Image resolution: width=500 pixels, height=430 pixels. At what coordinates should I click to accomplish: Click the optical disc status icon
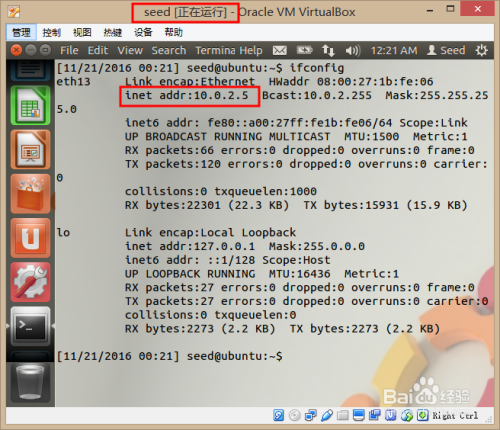pos(295,415)
